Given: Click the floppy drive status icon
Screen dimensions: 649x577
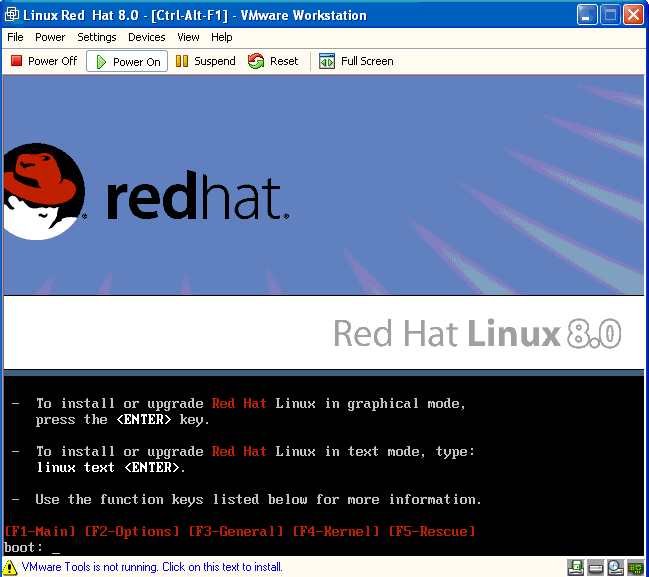Looking at the screenshot, I should pyautogui.click(x=576, y=567).
